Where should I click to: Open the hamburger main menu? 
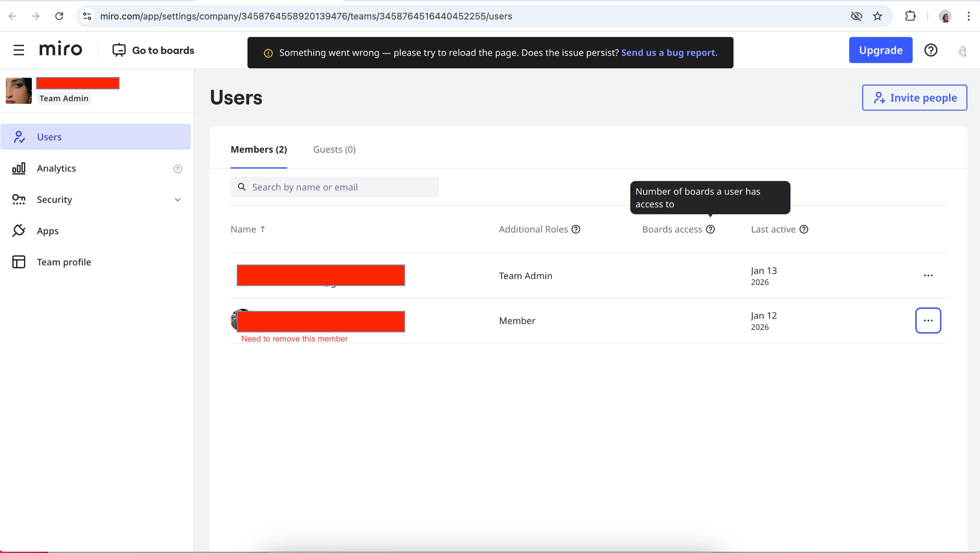click(19, 50)
